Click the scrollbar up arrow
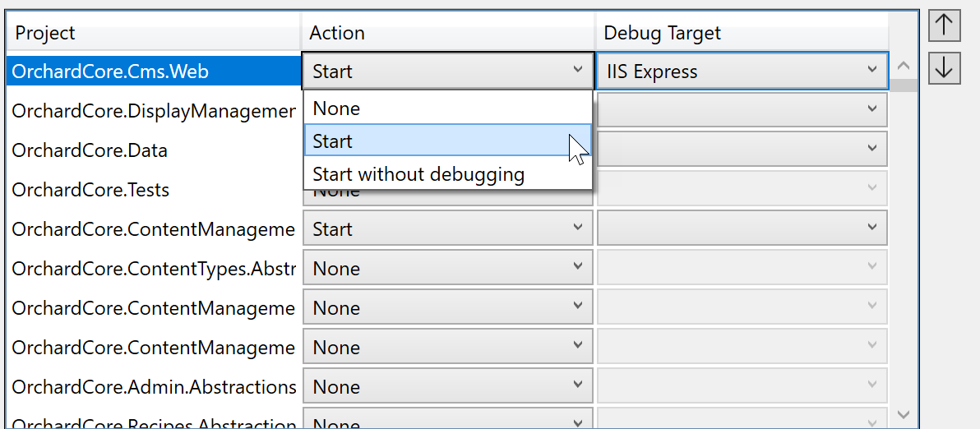Screen dimensions: 980x429 (903, 66)
